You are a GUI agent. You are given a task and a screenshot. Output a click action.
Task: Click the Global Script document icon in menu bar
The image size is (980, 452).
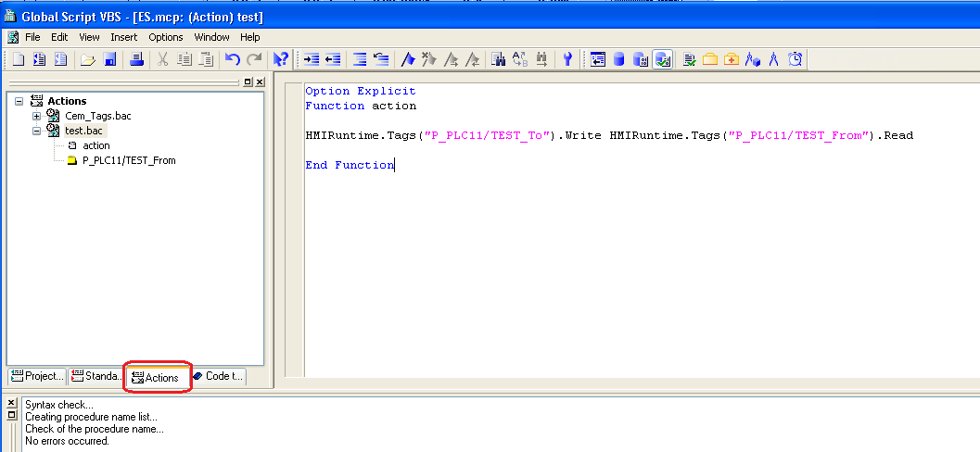coord(12,37)
